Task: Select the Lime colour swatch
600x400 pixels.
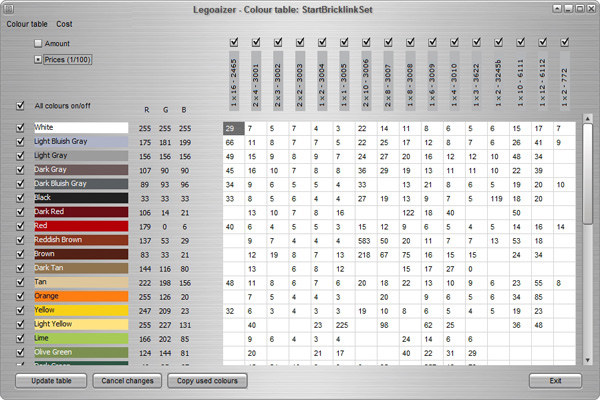Action: tap(81, 338)
